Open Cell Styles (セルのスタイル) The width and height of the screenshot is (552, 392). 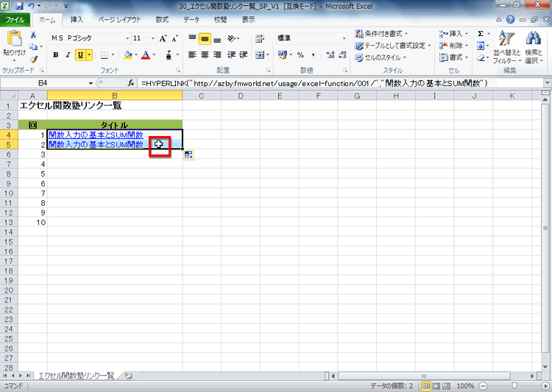[381, 57]
